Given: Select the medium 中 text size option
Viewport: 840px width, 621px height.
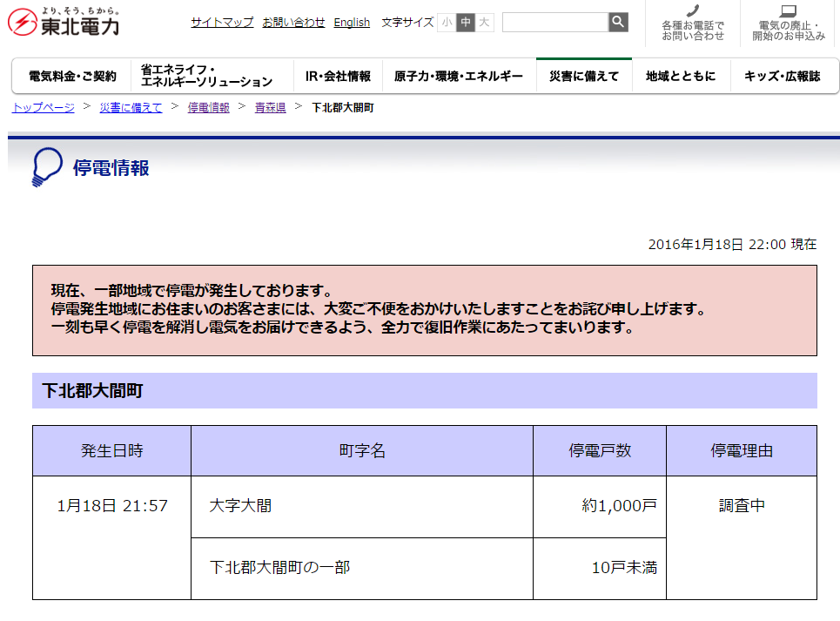Looking at the screenshot, I should (466, 23).
